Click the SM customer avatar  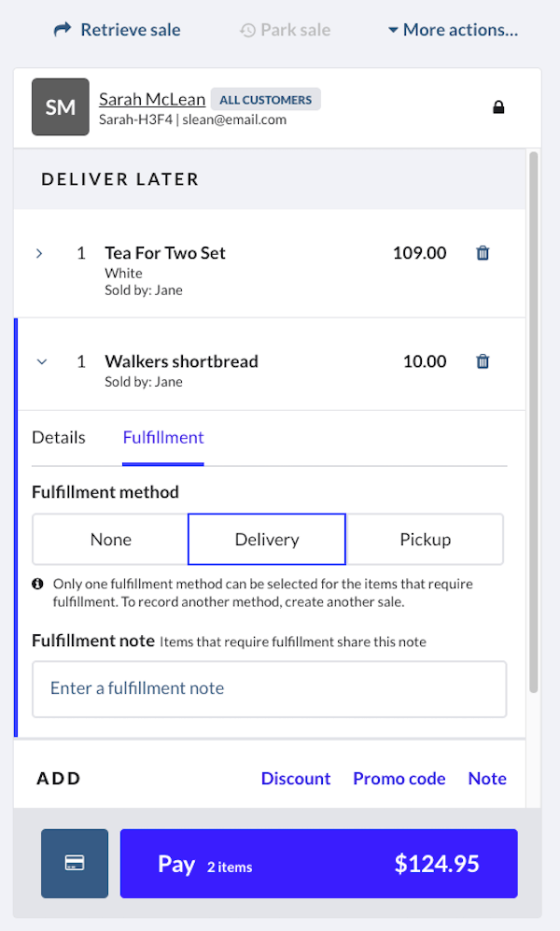(x=61, y=107)
